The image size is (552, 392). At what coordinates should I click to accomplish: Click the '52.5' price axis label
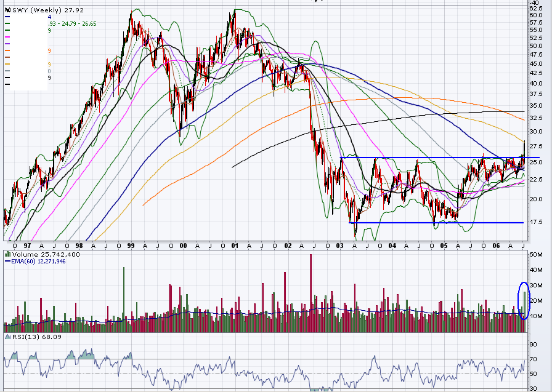pos(535,38)
